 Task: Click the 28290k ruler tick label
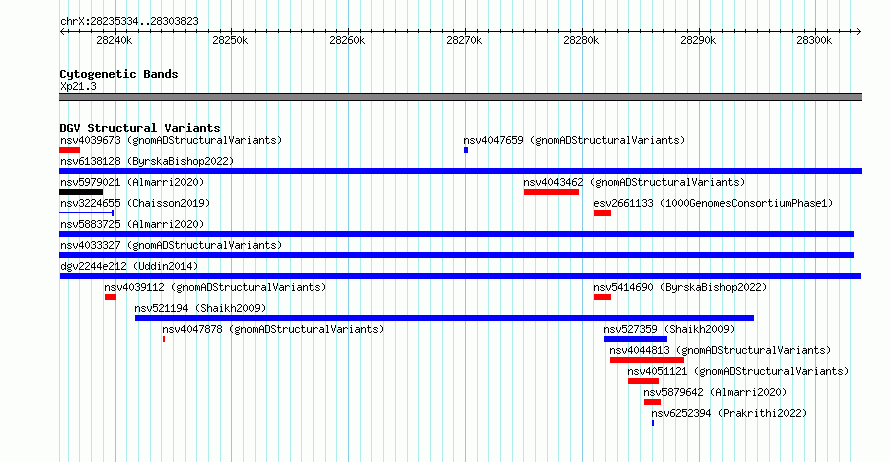coord(698,40)
